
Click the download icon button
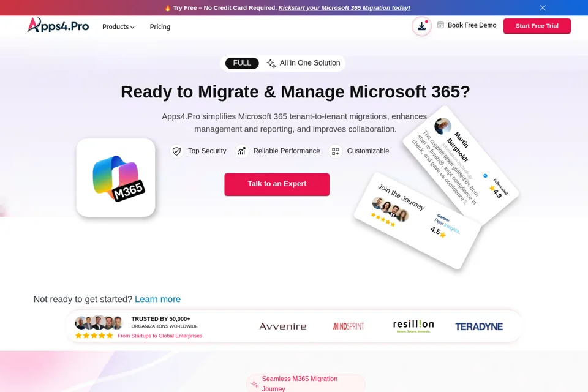tap(421, 26)
